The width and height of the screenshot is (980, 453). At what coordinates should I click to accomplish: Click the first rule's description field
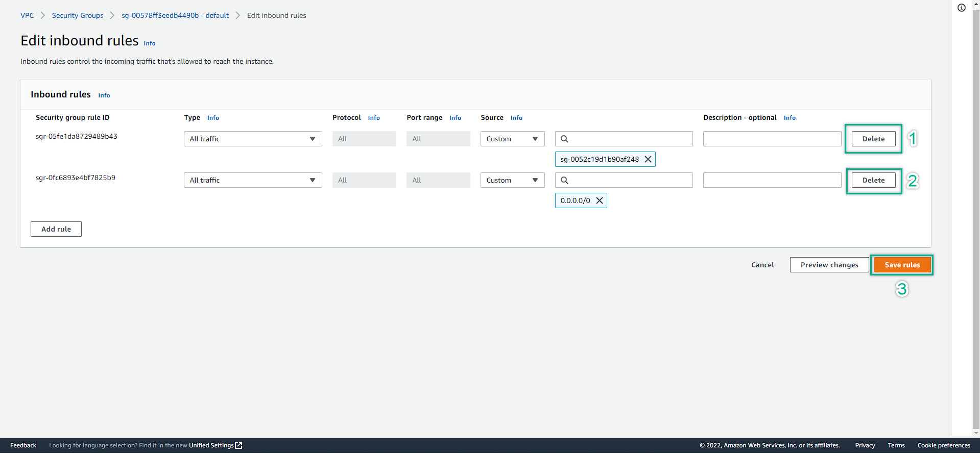pos(772,139)
